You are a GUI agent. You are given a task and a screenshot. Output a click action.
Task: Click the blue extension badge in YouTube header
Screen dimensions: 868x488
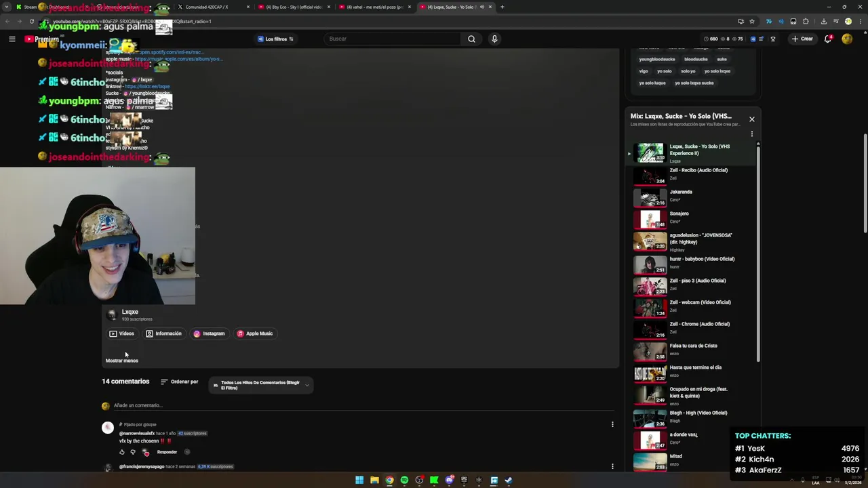click(753, 39)
